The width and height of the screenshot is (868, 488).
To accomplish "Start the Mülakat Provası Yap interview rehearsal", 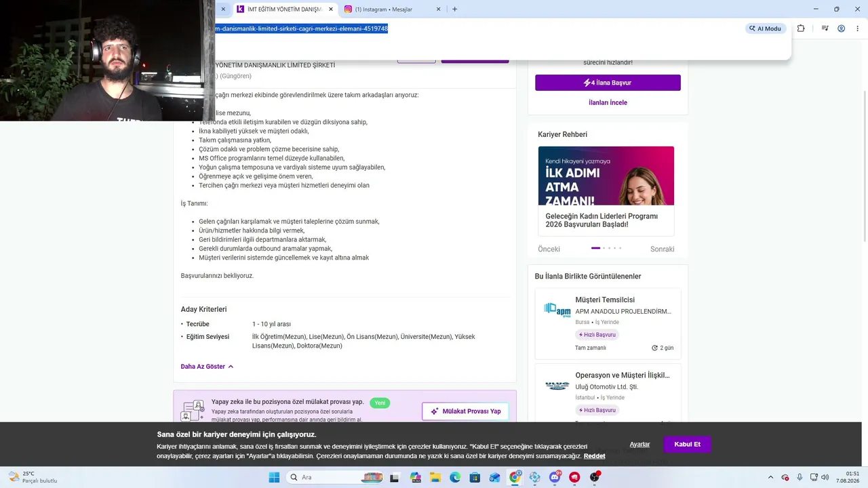I will point(465,411).
